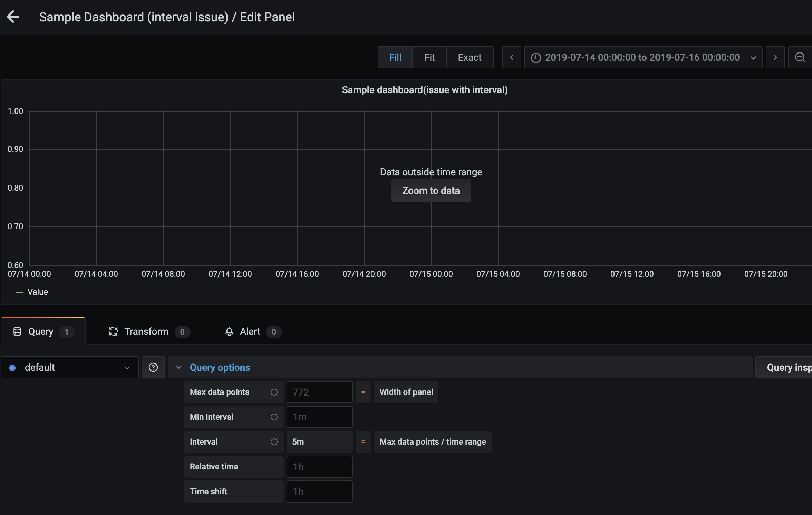812x515 pixels.
Task: Open data source help question-mark icon
Action: (153, 367)
